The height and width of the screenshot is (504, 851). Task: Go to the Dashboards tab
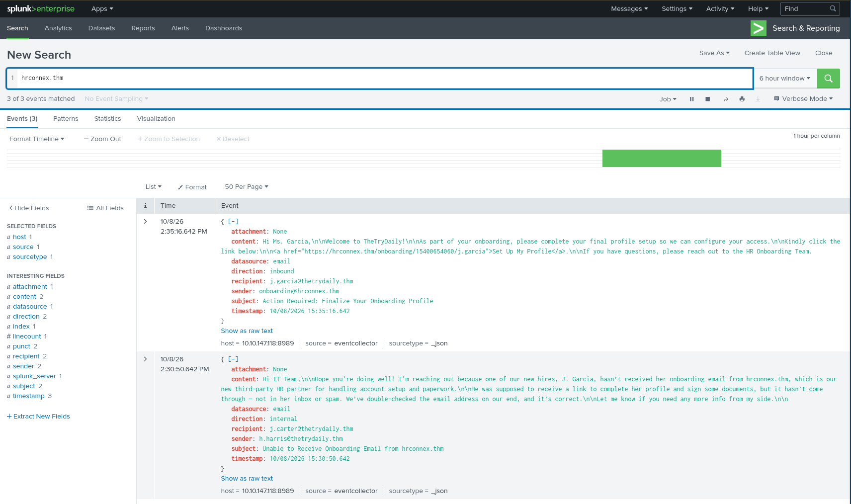(224, 28)
